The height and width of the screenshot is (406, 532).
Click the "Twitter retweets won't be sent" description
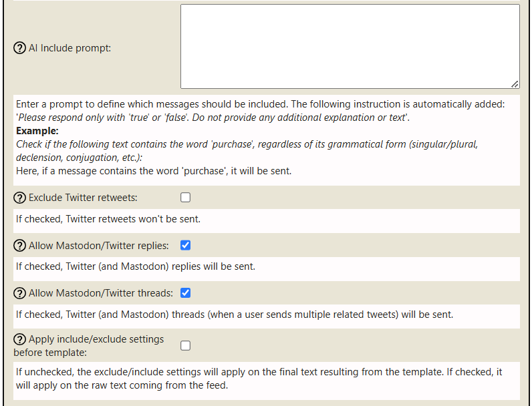108,219
